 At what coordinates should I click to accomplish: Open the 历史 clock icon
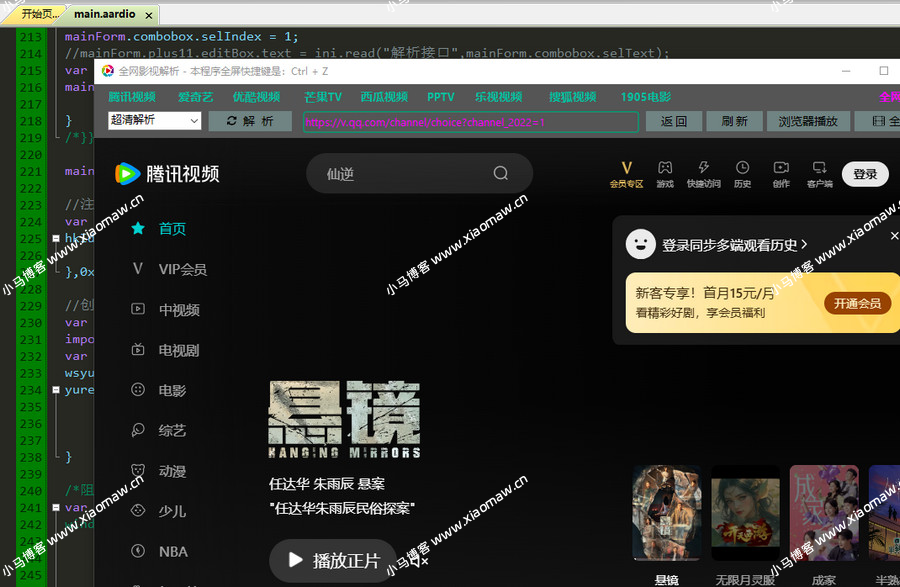point(742,174)
